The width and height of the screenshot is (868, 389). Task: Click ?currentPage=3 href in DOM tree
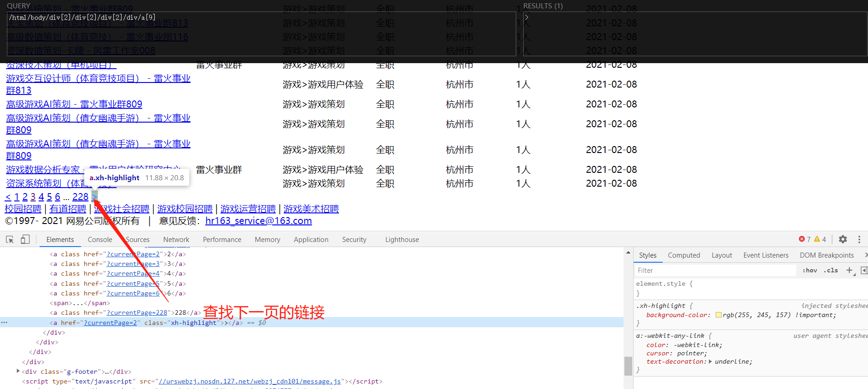point(133,264)
